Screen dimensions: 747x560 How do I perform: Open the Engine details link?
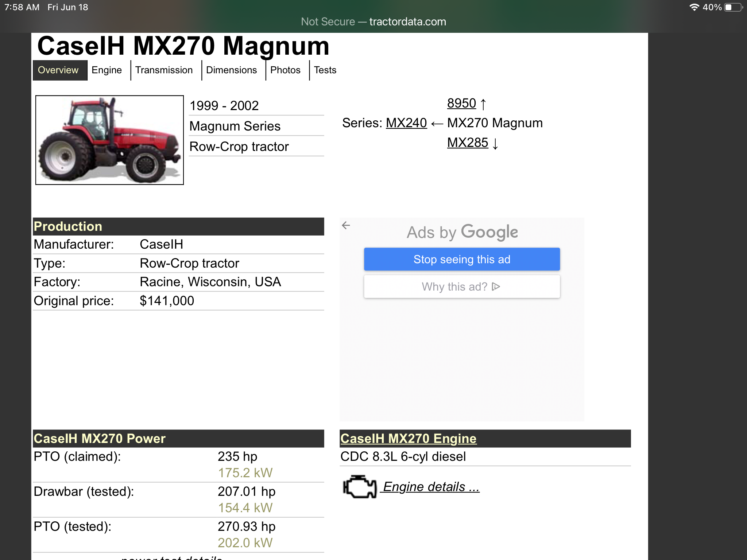click(x=431, y=487)
